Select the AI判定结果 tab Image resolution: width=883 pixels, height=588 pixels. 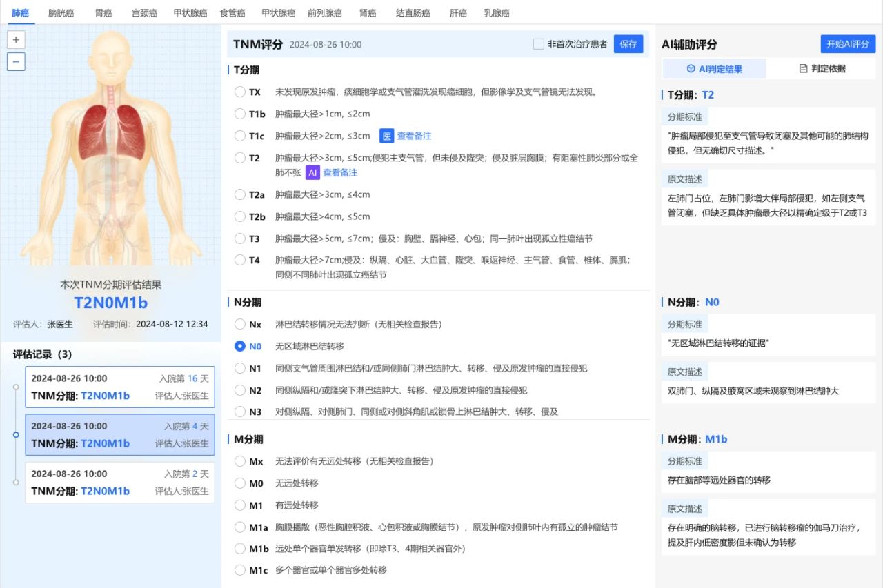pyautogui.click(x=714, y=69)
